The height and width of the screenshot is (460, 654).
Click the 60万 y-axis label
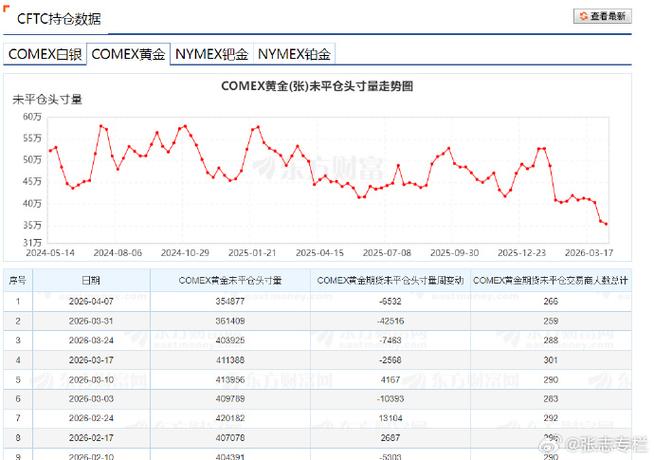coord(32,117)
